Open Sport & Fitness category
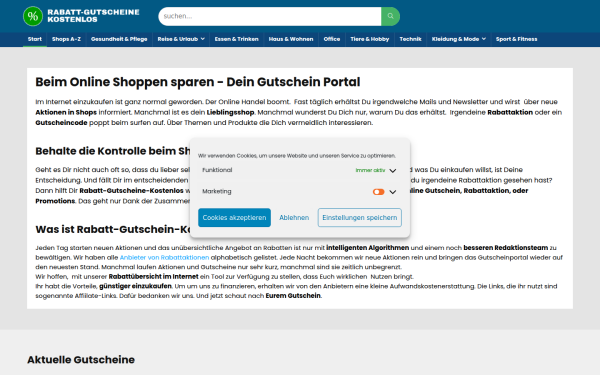Image resolution: width=600 pixels, height=375 pixels. coord(516,39)
